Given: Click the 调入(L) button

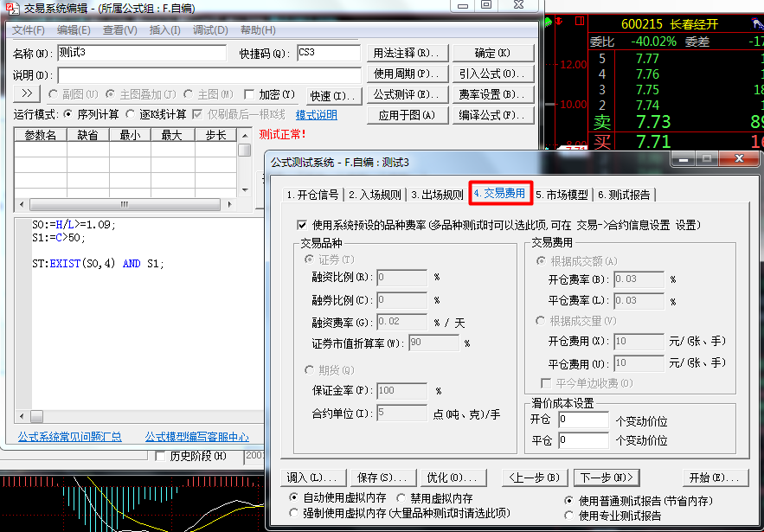Looking at the screenshot, I should coord(313,478).
